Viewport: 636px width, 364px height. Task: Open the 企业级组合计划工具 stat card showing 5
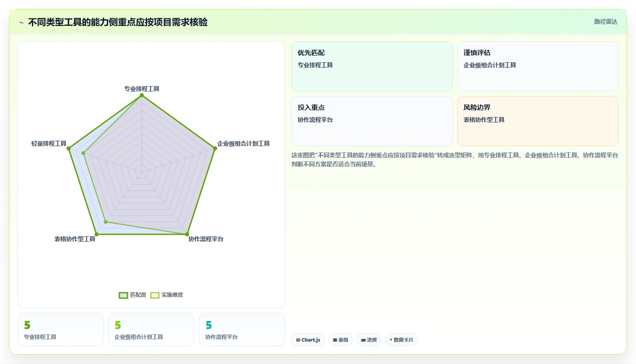click(x=151, y=329)
